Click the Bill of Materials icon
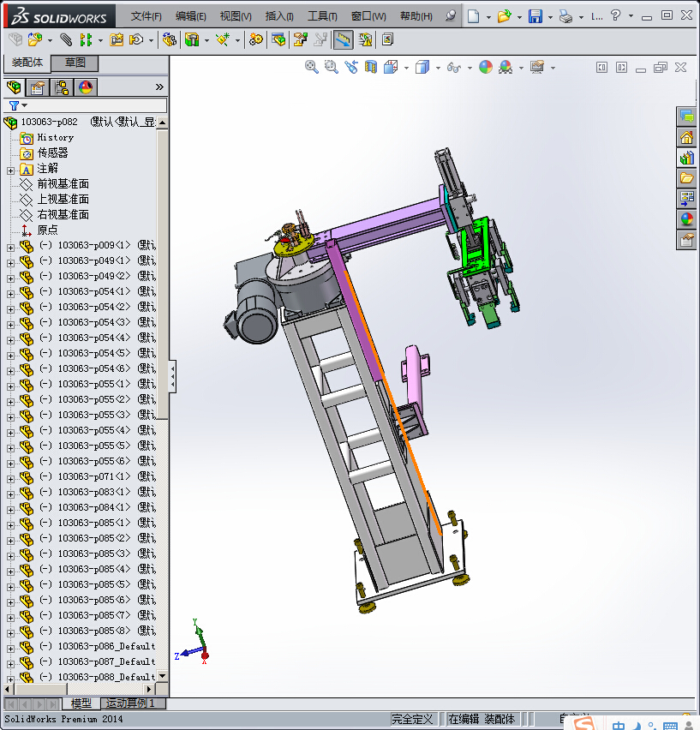700x730 pixels. [278, 39]
